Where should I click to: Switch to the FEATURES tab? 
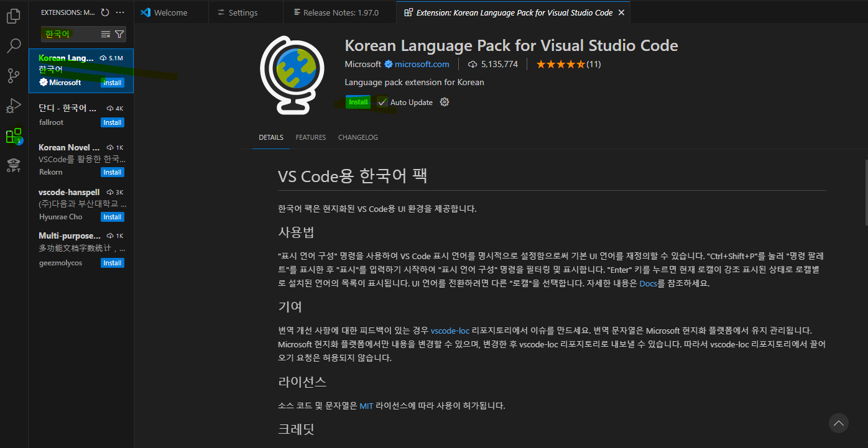(x=311, y=137)
